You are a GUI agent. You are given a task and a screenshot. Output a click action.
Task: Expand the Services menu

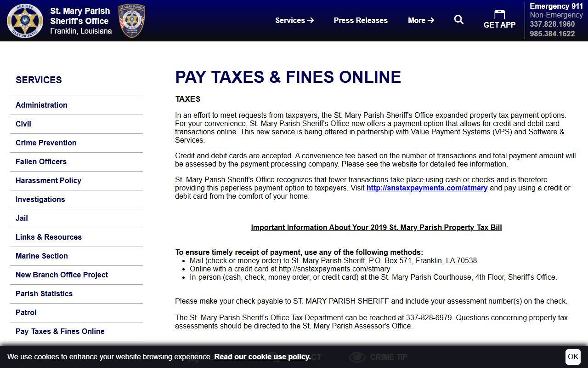point(294,20)
